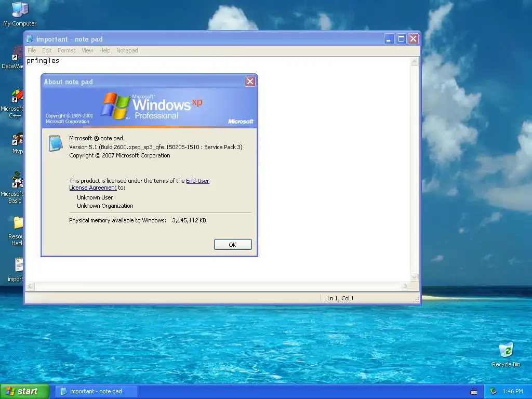Open the Notepad menu item

pos(127,50)
